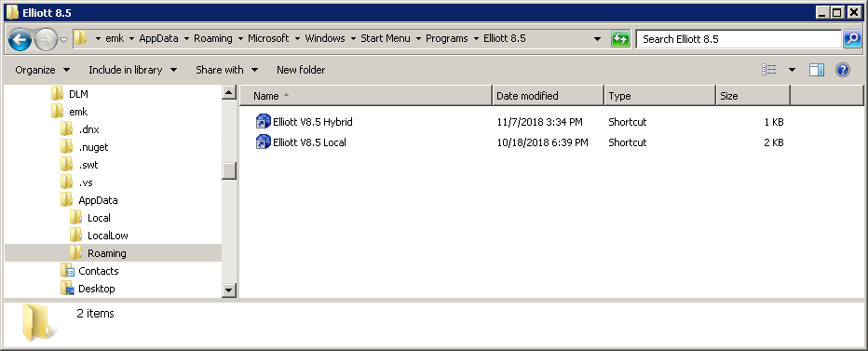868x351 pixels.
Task: Click the AppData breadcrumb segment
Action: (x=159, y=38)
